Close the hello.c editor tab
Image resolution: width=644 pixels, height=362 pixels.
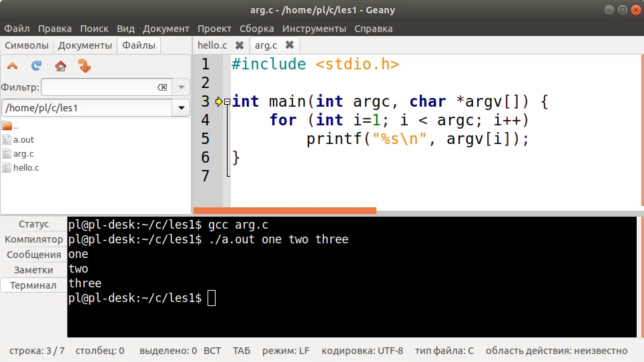(239, 45)
